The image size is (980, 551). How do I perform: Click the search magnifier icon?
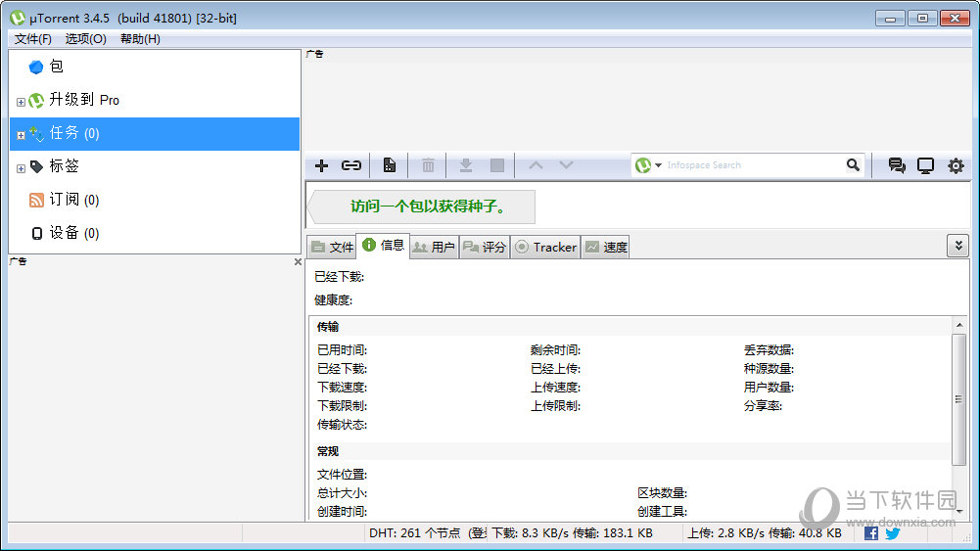853,165
